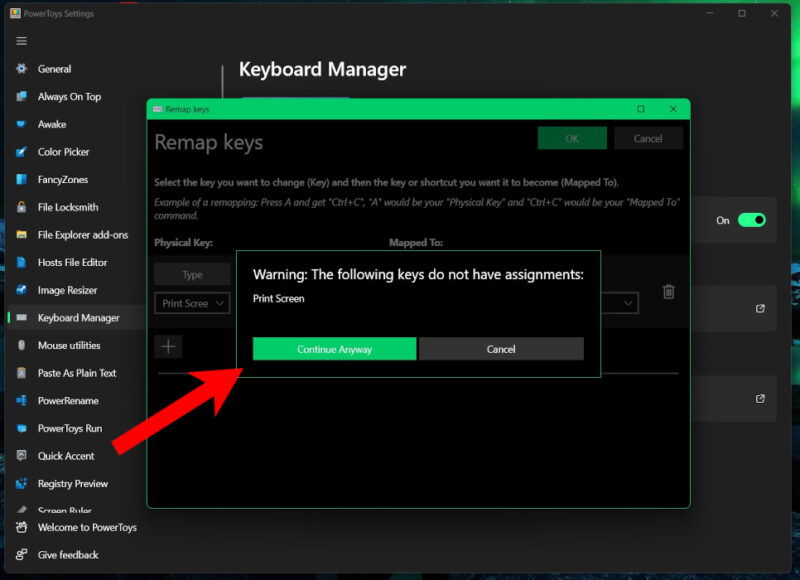This screenshot has height=580, width=800.
Task: Open Image Resizer using its icon
Action: coord(22,290)
